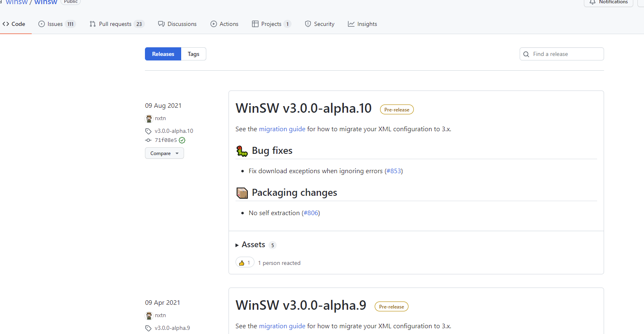Click the verified commit checkmark badge

pyautogui.click(x=182, y=140)
